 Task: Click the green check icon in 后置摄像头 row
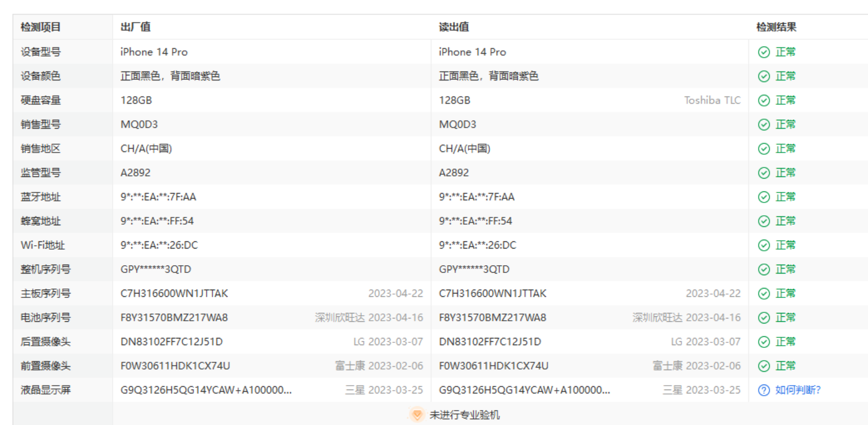tap(764, 342)
